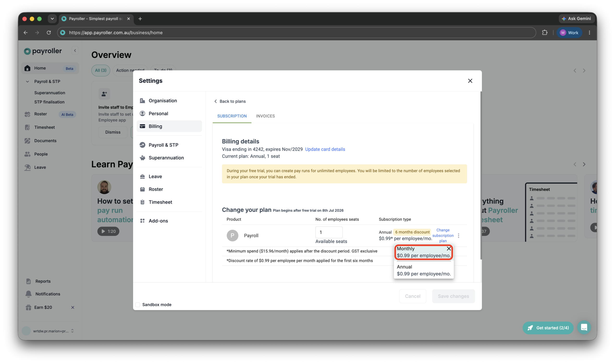Image resolution: width=615 pixels, height=364 pixels.
Task: Close the Settings dialog with the X icon
Action: pos(470,81)
